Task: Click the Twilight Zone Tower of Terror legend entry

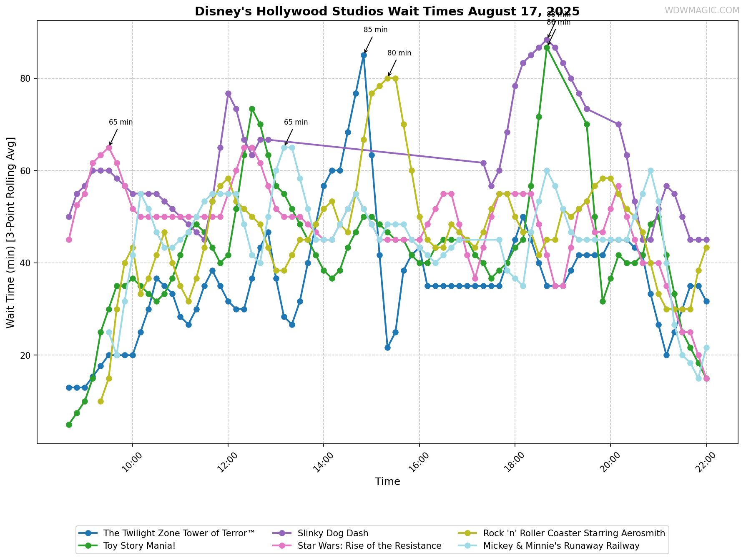Action: point(167,533)
